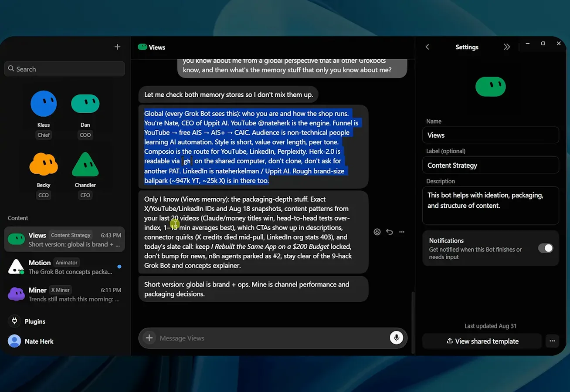Edit the Label field Content Strategy
The height and width of the screenshot is (392, 570).
(x=491, y=165)
